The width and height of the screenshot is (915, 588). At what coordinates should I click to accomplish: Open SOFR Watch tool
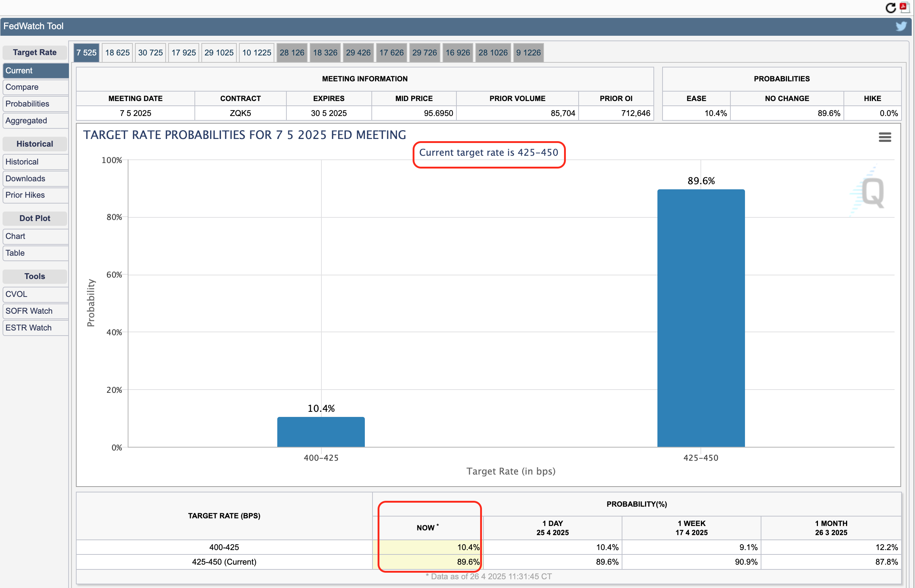pos(35,311)
